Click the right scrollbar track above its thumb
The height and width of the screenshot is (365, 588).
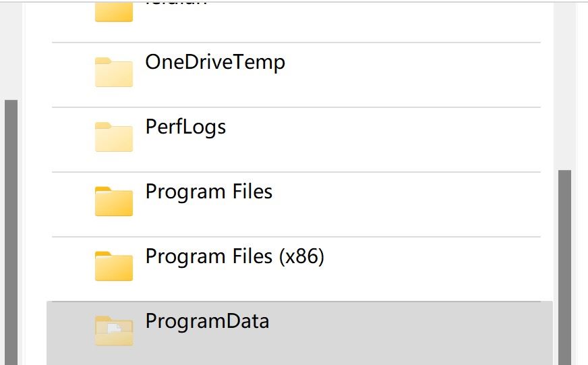click(x=564, y=88)
